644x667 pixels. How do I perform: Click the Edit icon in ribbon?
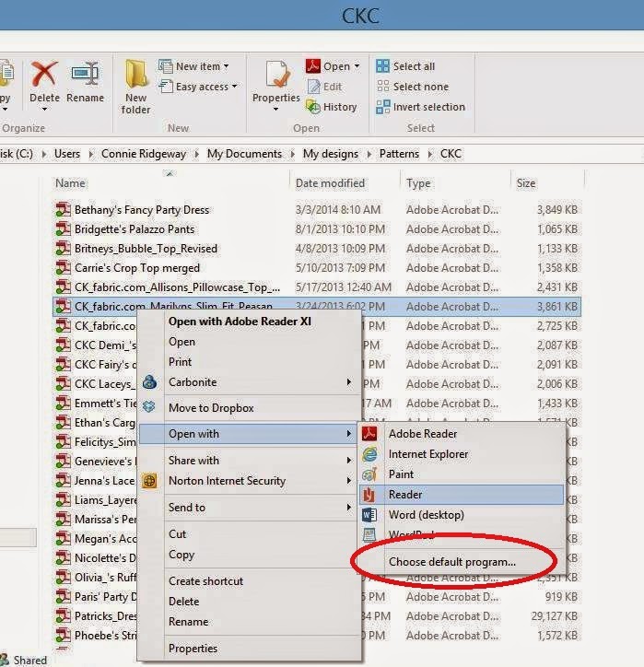[x=313, y=87]
